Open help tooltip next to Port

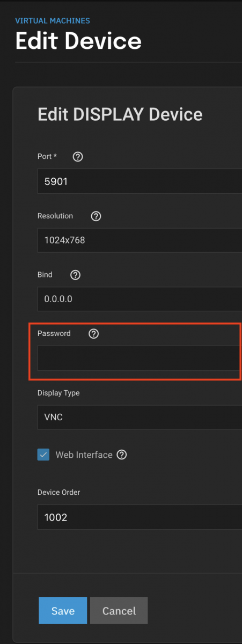(x=78, y=157)
